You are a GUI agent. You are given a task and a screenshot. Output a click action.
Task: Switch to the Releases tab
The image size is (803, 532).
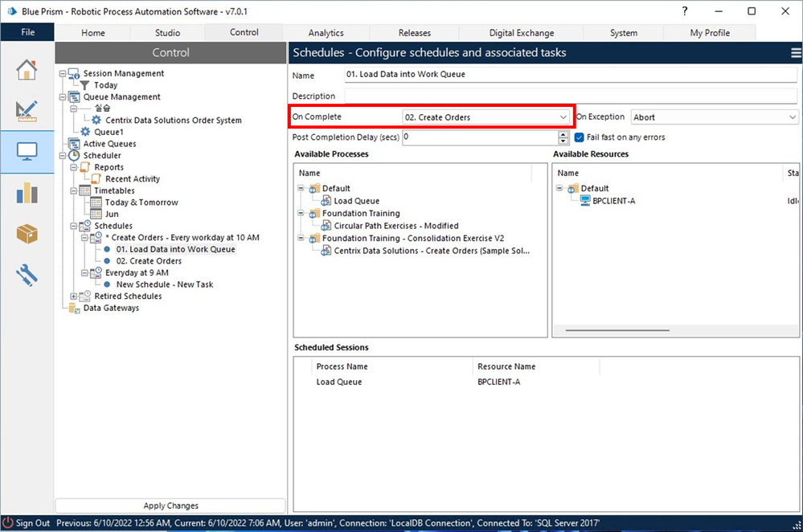coord(414,33)
